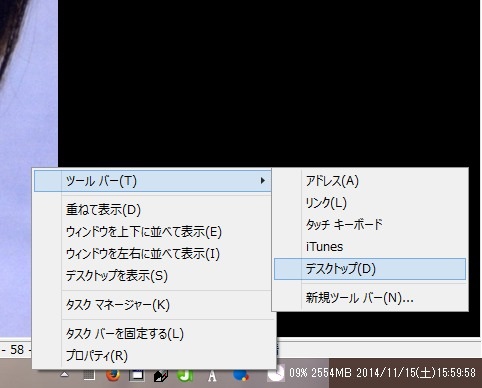The width and height of the screenshot is (482, 388).
Task: Click the gray square tray icon
Action: 89,375
